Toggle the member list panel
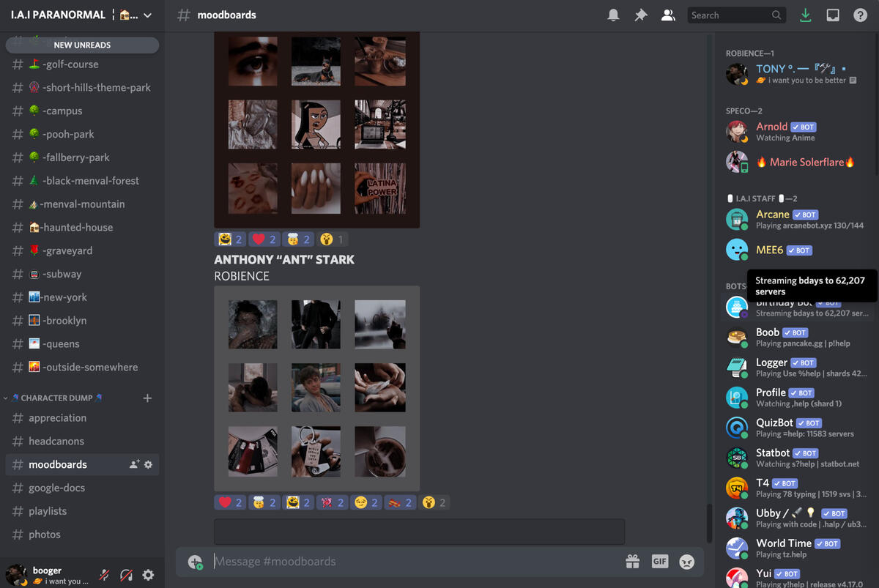The width and height of the screenshot is (879, 588). point(668,15)
